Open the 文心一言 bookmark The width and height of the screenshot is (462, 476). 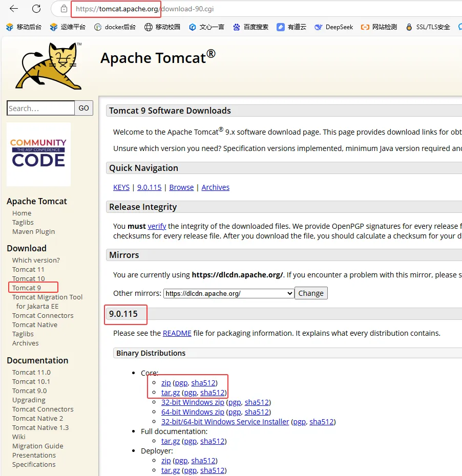click(206, 27)
